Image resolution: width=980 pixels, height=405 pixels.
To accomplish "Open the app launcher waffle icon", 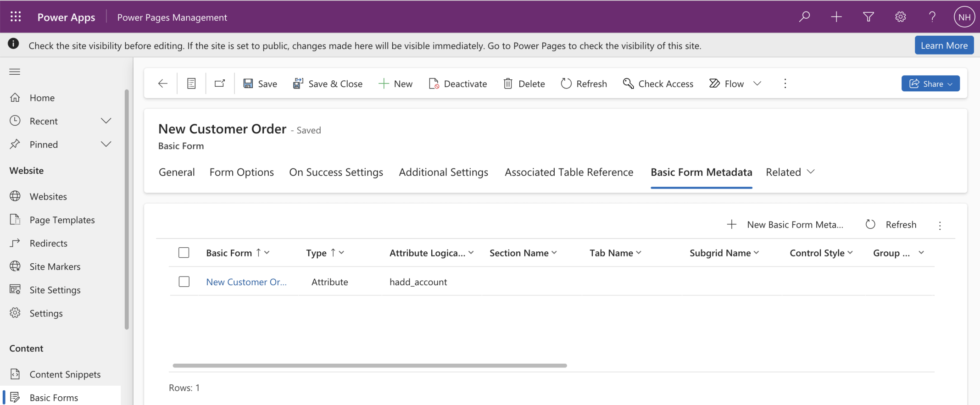I will 16,17.
